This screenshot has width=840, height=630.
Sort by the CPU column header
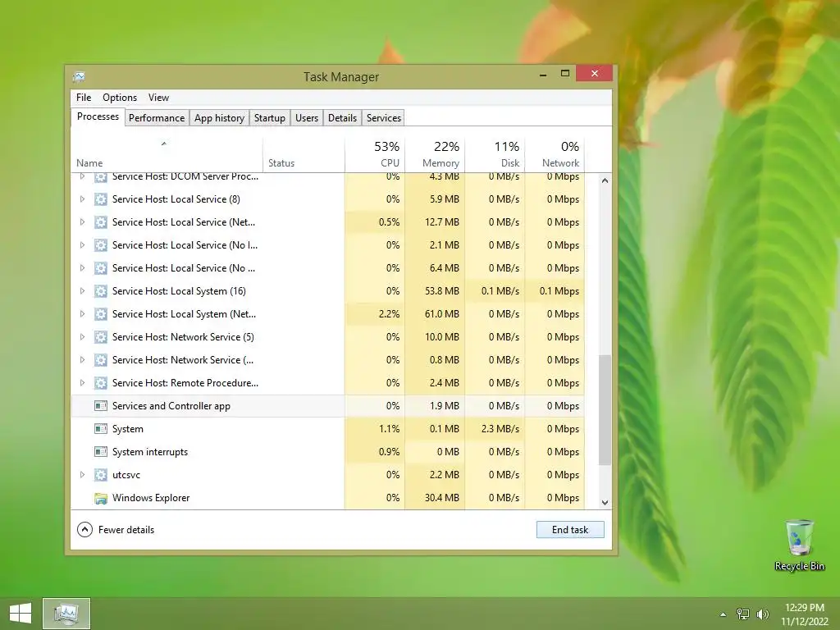point(374,155)
